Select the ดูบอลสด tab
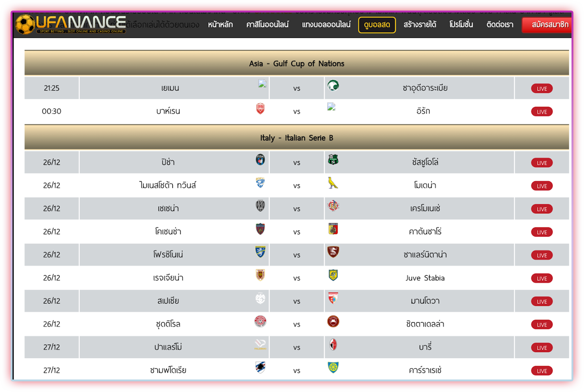Image resolution: width=584 pixels, height=392 pixels. tap(377, 25)
